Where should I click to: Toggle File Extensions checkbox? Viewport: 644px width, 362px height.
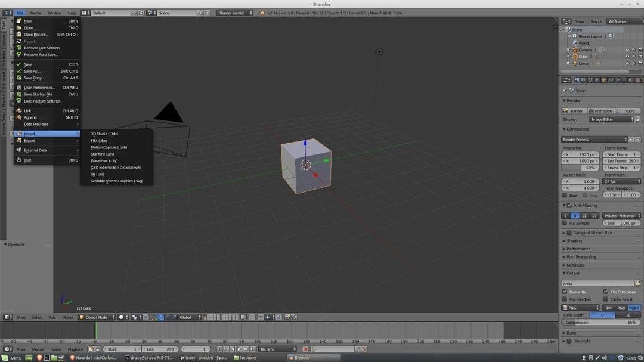[606, 292]
